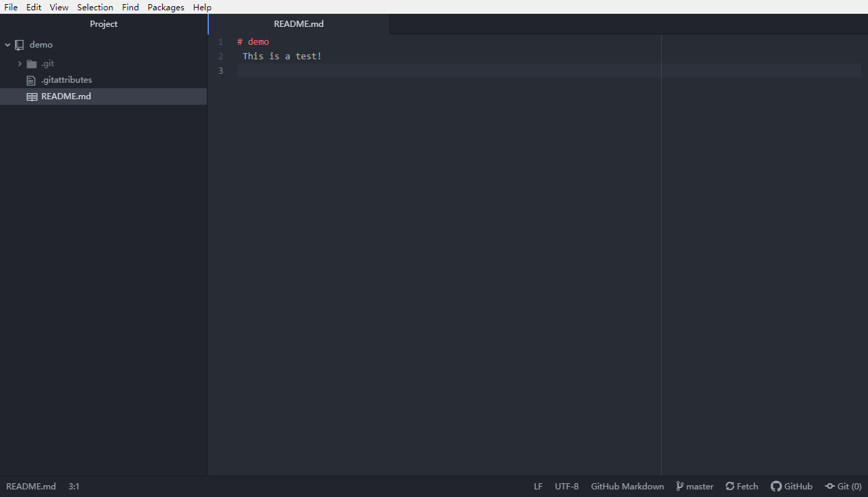Change LF line ending setting
Viewport: 868px width, 497px height.
point(538,487)
